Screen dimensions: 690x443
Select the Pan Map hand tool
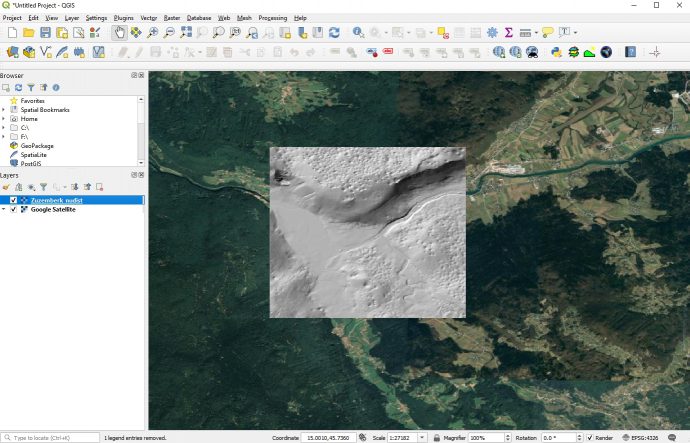pyautogui.click(x=120, y=33)
